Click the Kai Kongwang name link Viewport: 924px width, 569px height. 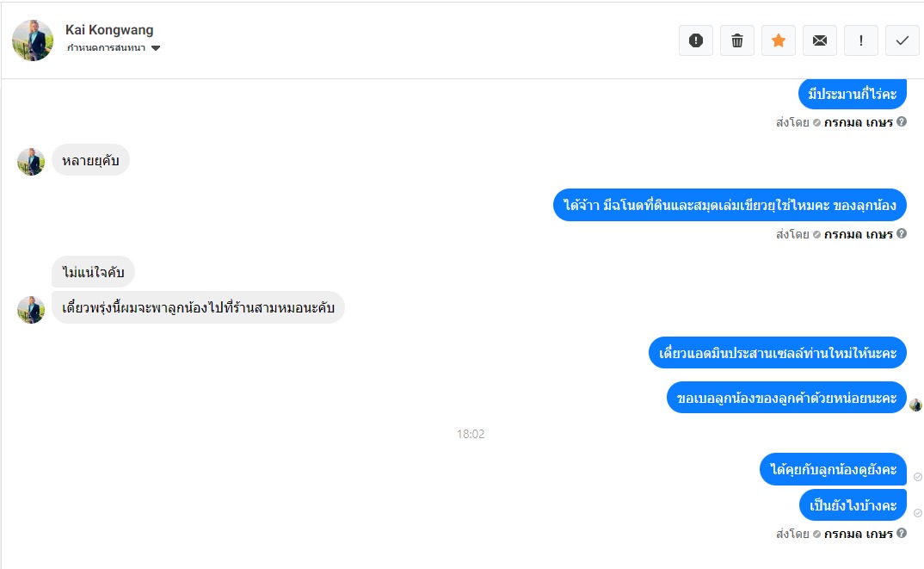pyautogui.click(x=109, y=29)
